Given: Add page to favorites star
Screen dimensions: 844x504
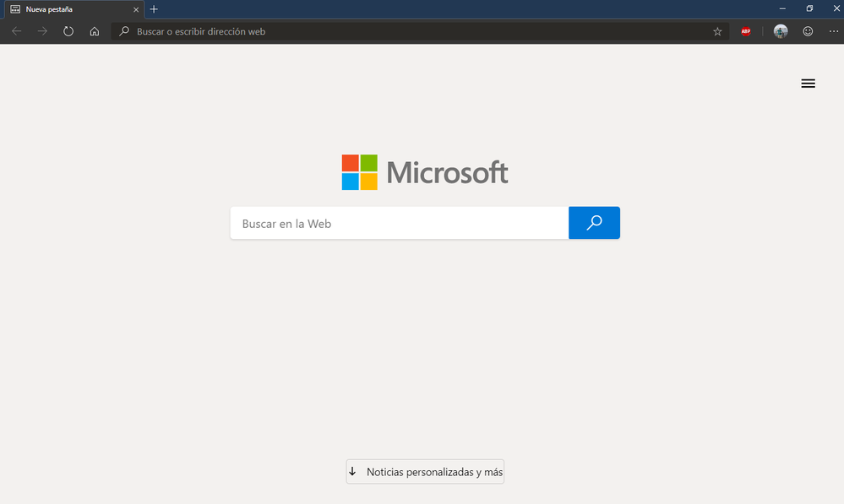Looking at the screenshot, I should (717, 31).
